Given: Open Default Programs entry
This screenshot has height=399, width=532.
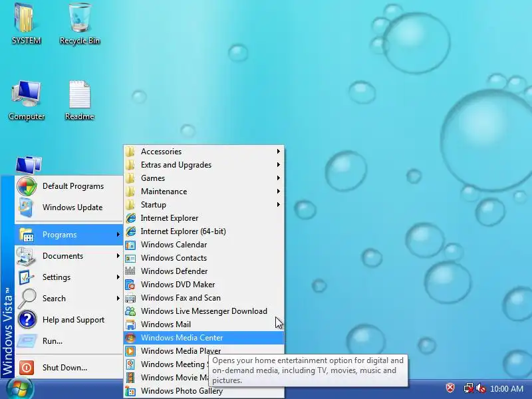Looking at the screenshot, I should [x=69, y=186].
